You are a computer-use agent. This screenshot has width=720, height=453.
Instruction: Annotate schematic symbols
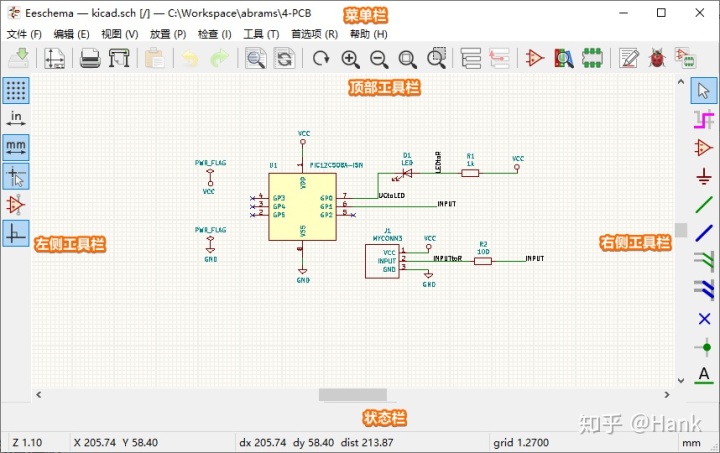point(629,58)
